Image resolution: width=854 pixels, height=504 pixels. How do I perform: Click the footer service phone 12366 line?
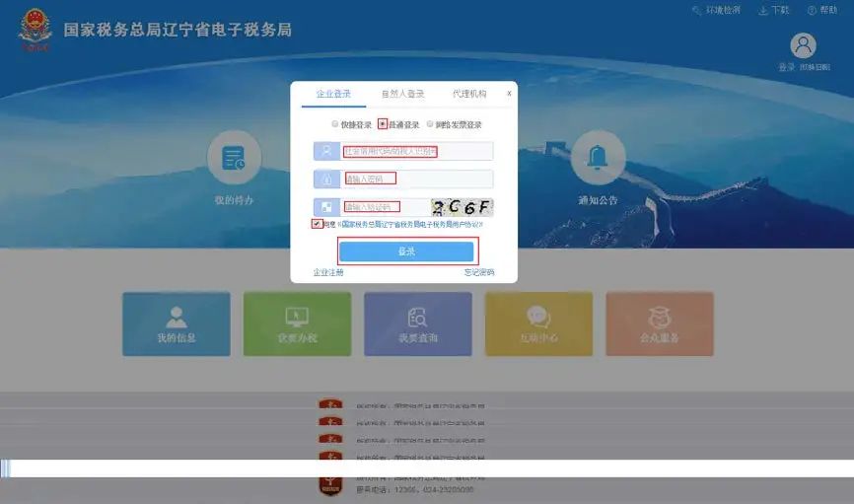point(415,490)
